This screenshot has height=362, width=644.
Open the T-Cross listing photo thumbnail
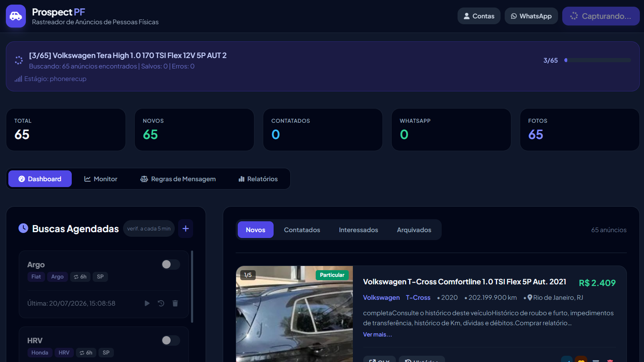(x=294, y=314)
